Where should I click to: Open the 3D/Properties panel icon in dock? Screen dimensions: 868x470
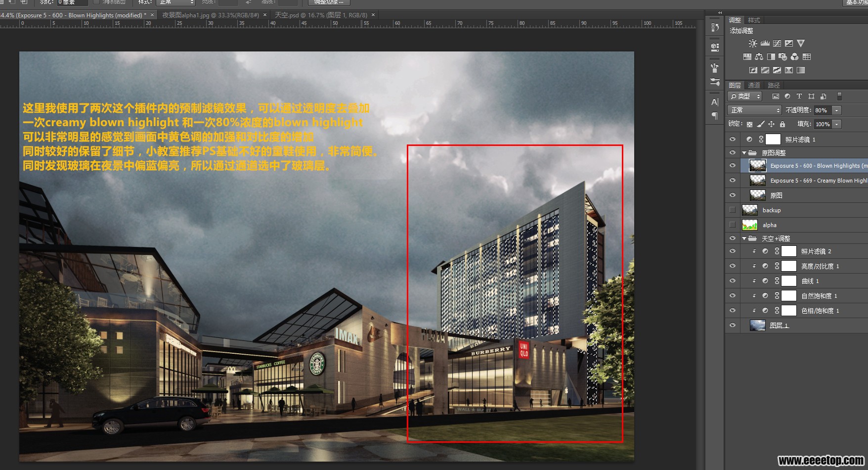(x=715, y=47)
